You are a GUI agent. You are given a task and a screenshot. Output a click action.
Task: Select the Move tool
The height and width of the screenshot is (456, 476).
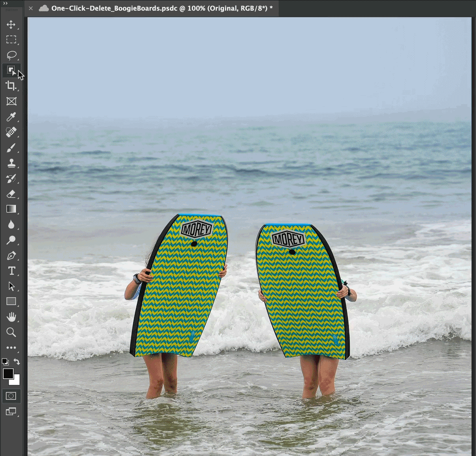[x=11, y=24]
